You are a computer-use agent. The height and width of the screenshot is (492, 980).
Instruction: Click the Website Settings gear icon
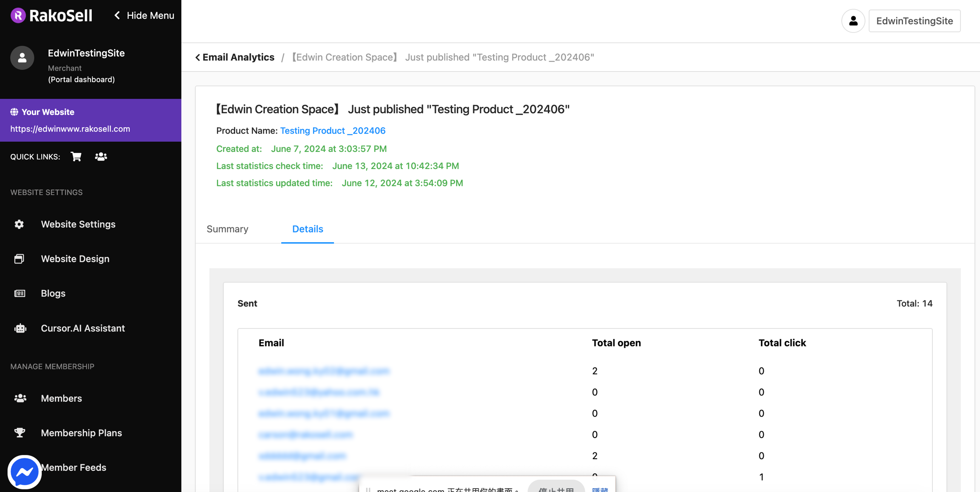19,224
